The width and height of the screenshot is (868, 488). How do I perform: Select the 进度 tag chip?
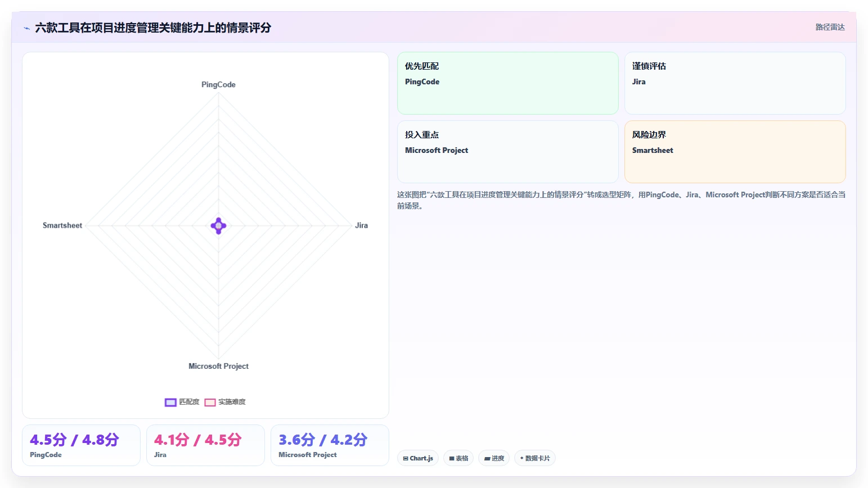(494, 458)
